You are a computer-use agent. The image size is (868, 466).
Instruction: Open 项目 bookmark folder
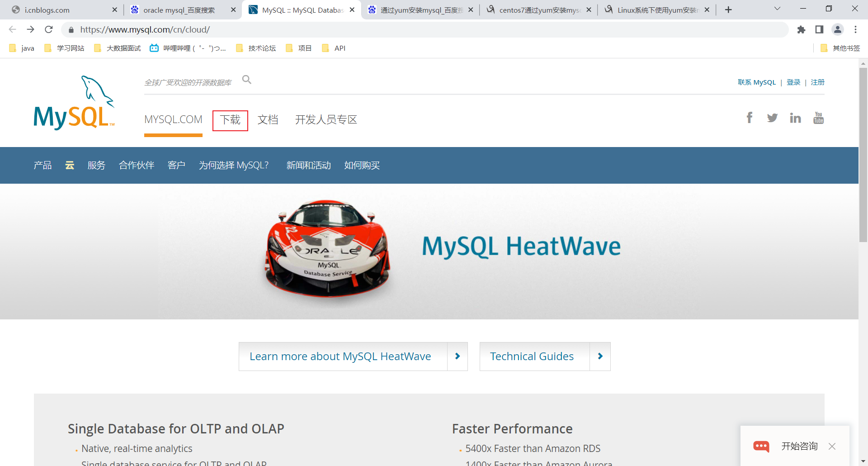pos(299,48)
